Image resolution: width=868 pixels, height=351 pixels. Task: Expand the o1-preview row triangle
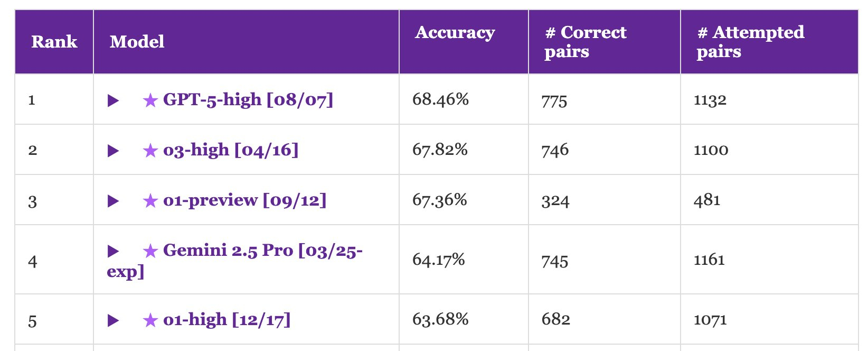[113, 201]
